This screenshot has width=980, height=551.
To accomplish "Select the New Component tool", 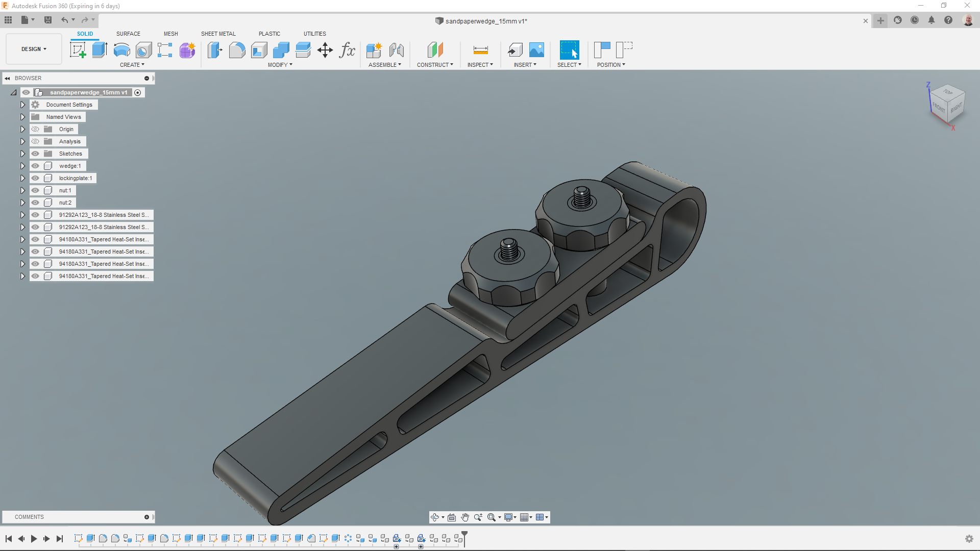I will coord(374,50).
